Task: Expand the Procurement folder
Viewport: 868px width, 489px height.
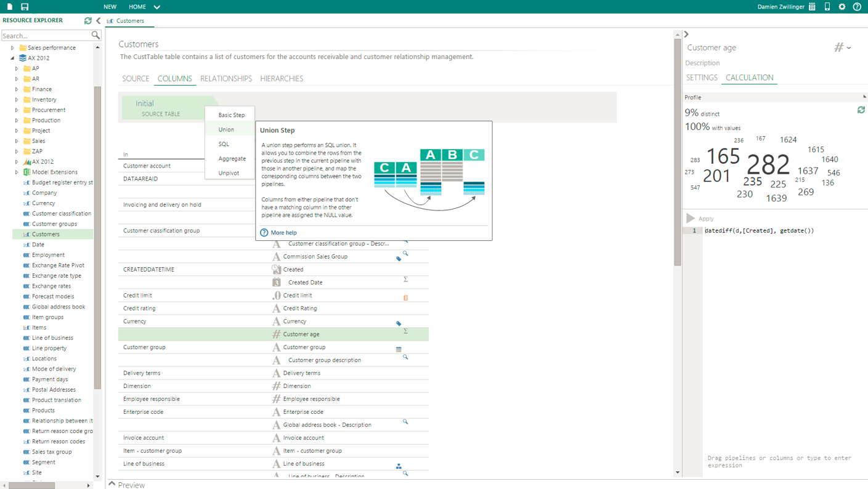Action: [x=17, y=110]
